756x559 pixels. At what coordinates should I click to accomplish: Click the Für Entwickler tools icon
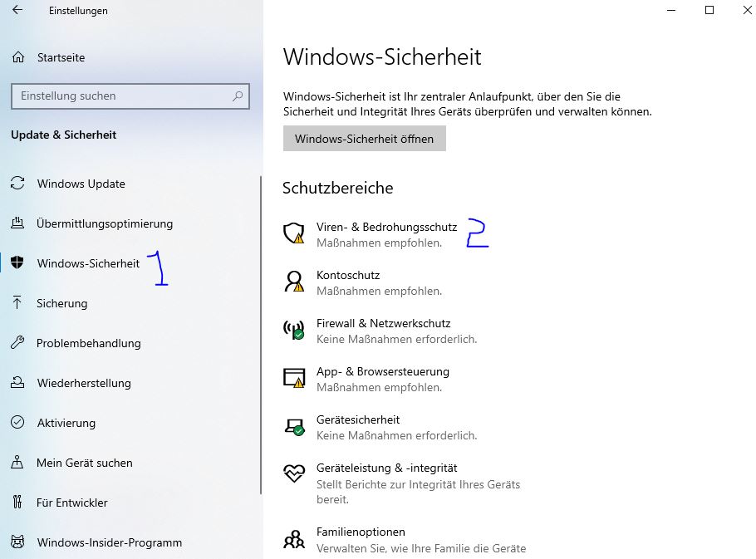tap(17, 503)
